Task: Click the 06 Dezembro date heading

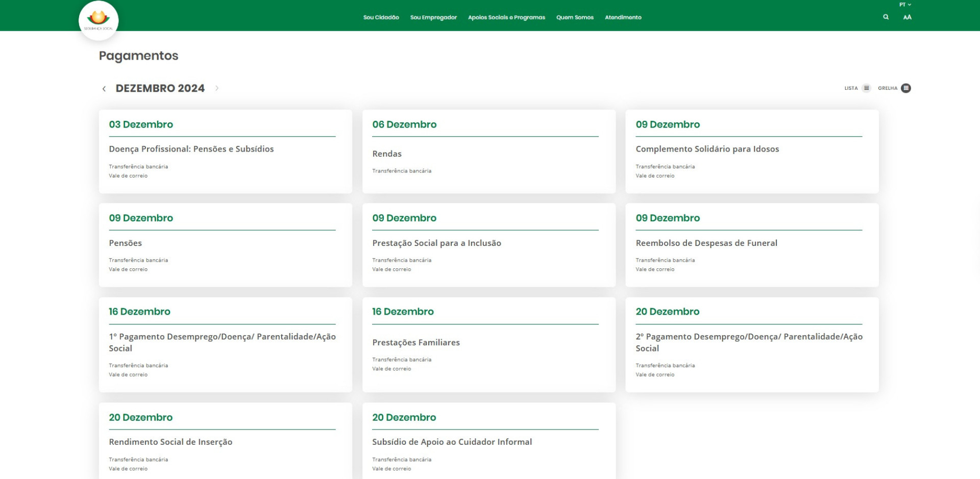Action: [x=404, y=124]
